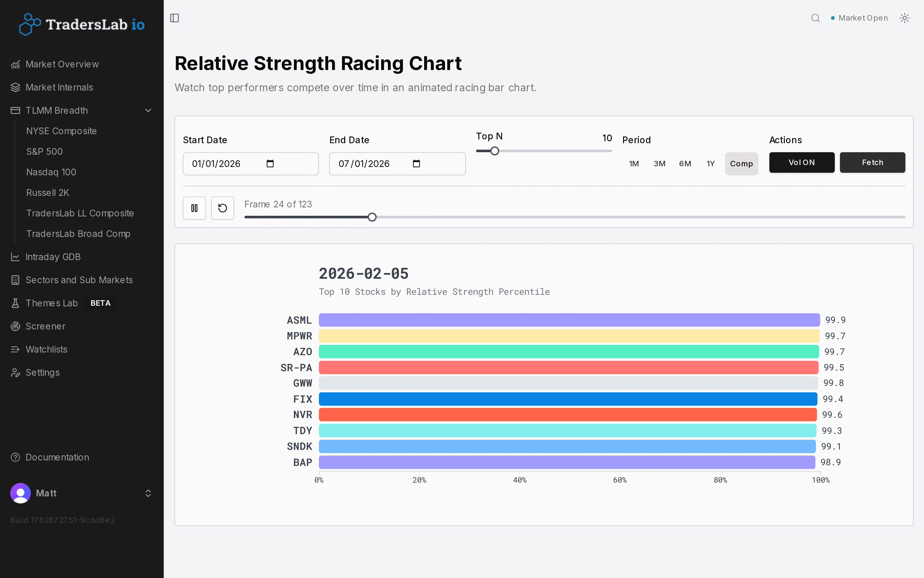
Task: Click the Top N slider handle
Action: pyautogui.click(x=494, y=151)
